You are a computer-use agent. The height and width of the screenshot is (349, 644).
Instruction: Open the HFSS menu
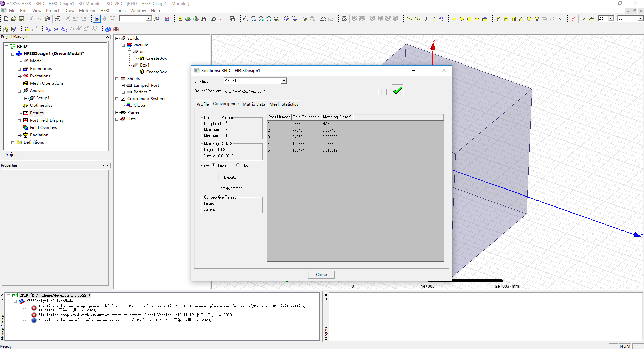pos(105,10)
